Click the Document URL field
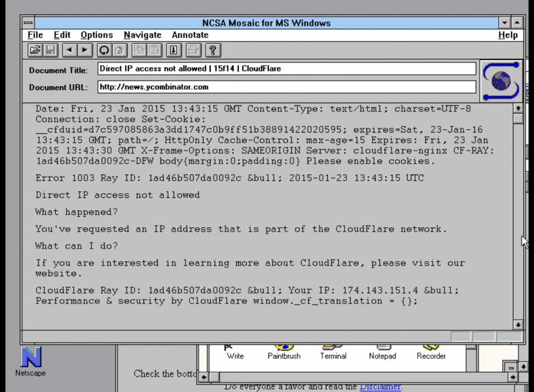This screenshot has width=534, height=392. click(287, 87)
